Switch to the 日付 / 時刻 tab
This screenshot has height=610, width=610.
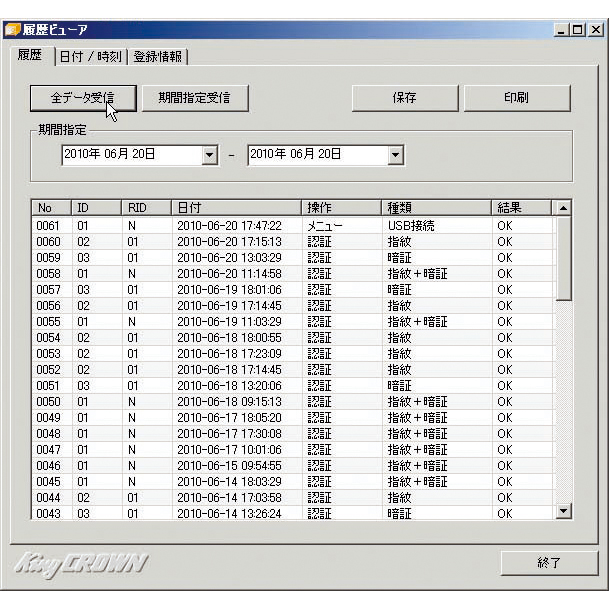tap(90, 57)
